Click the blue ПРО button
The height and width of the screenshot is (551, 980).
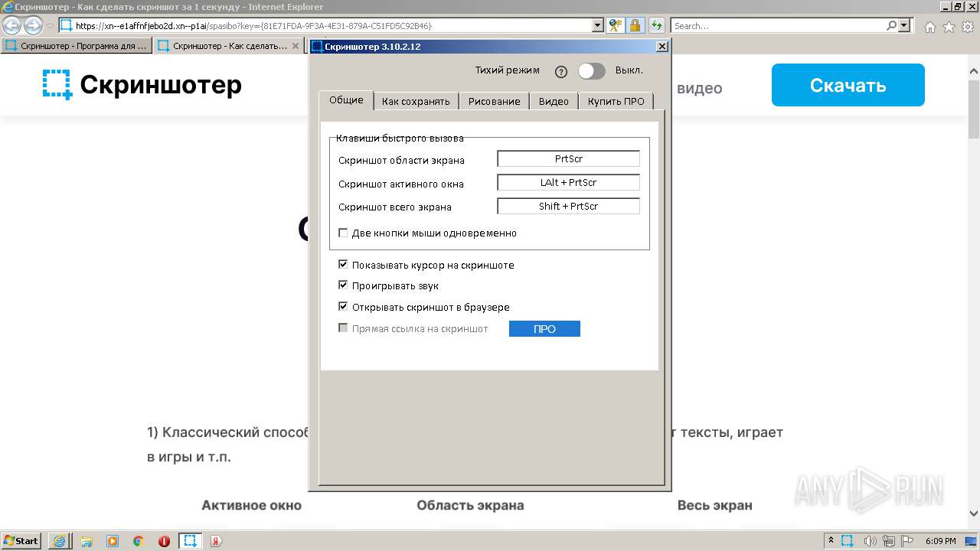[x=544, y=328]
